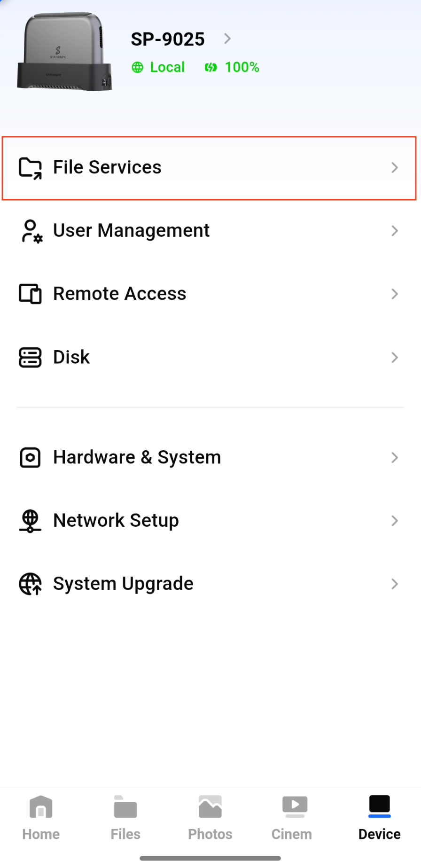Open the File Services row chevron
The image size is (421, 868).
[395, 168]
